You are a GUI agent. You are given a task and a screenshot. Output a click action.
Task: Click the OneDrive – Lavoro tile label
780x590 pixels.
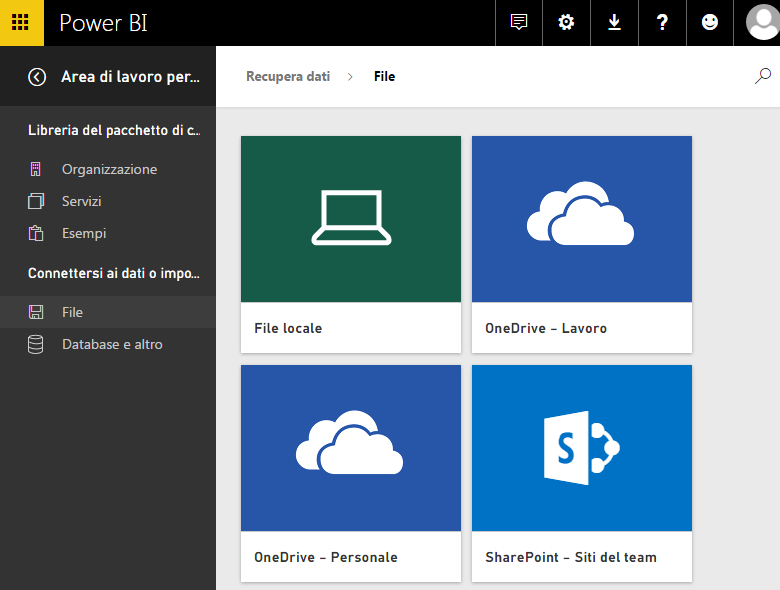pos(546,328)
